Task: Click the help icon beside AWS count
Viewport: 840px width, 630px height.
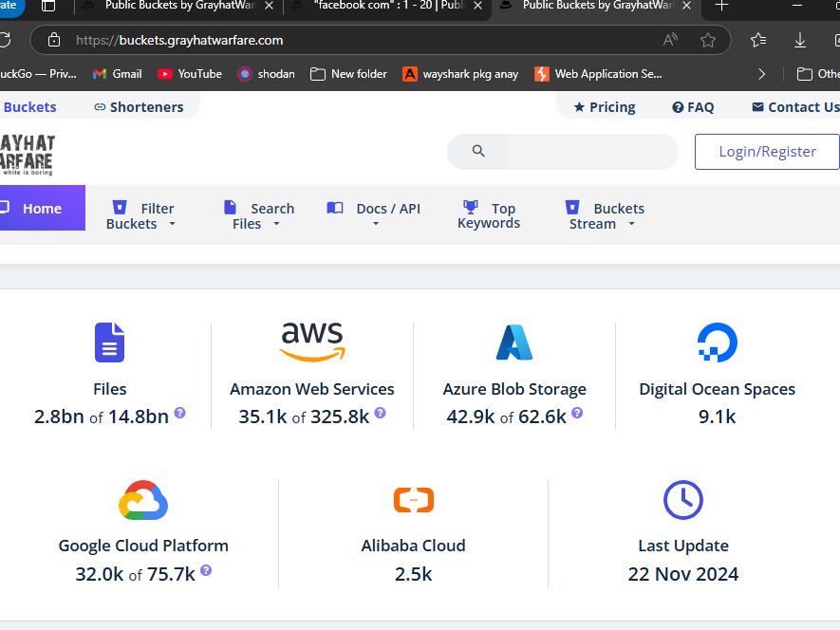Action: (380, 413)
